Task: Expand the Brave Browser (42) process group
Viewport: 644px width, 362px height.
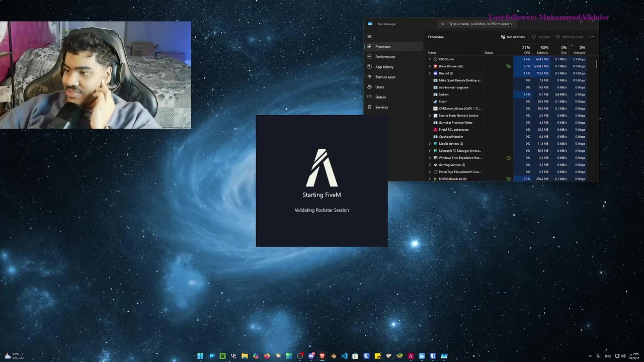Action: pyautogui.click(x=430, y=66)
